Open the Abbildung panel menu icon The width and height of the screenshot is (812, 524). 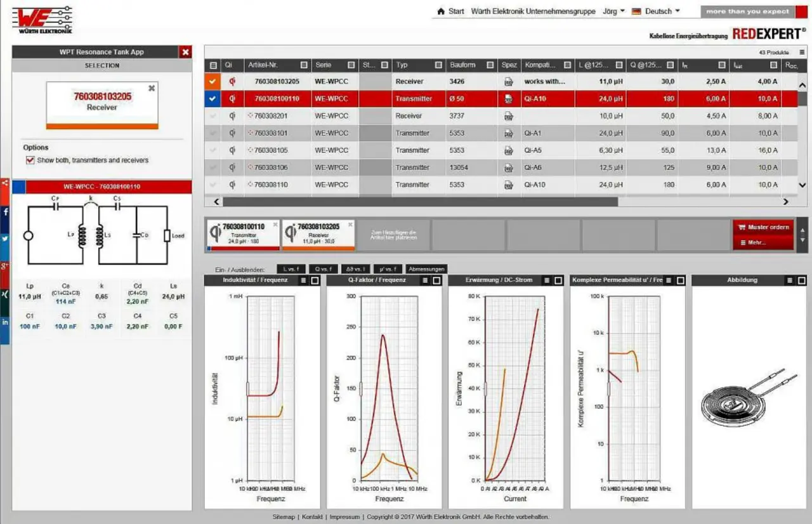790,280
